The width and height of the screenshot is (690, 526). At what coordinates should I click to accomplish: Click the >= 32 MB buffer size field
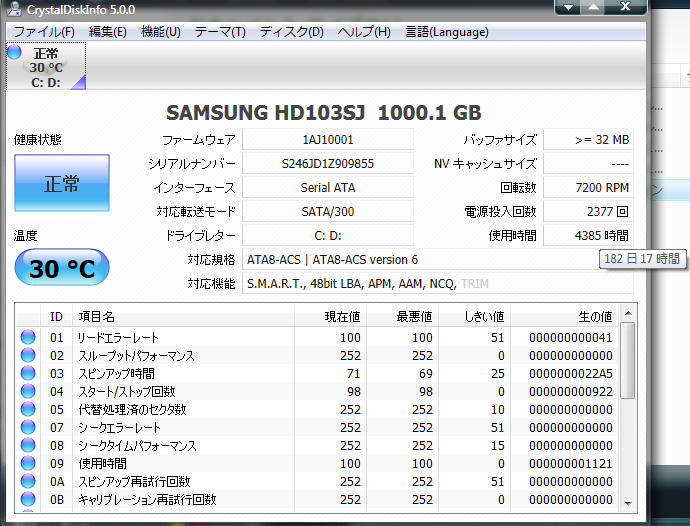coord(588,140)
